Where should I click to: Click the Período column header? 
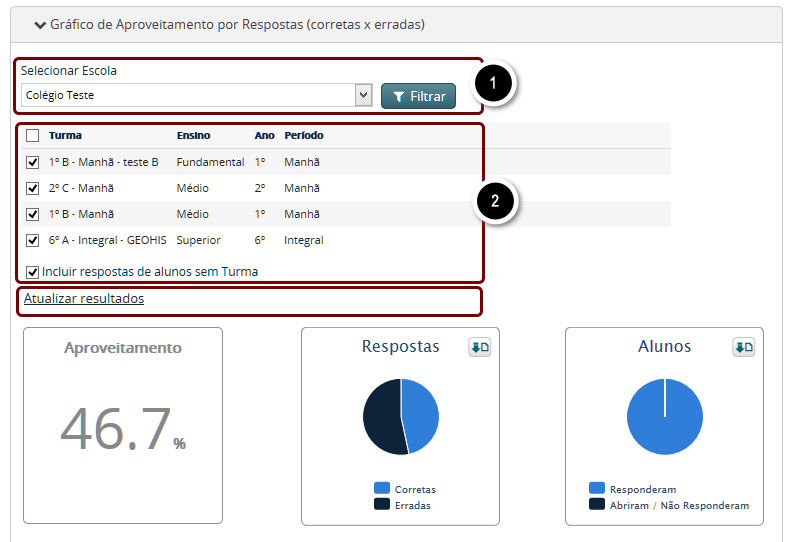point(304,136)
